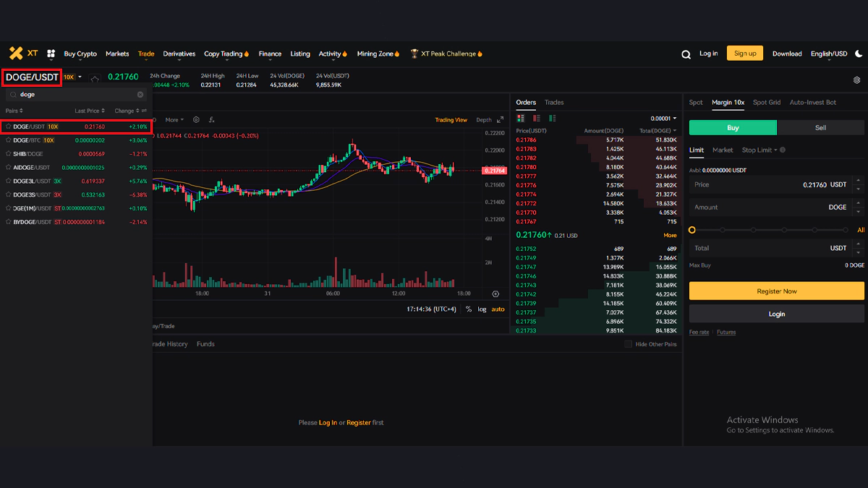The width and height of the screenshot is (868, 488).
Task: Open the Markets page
Action: pyautogui.click(x=117, y=53)
